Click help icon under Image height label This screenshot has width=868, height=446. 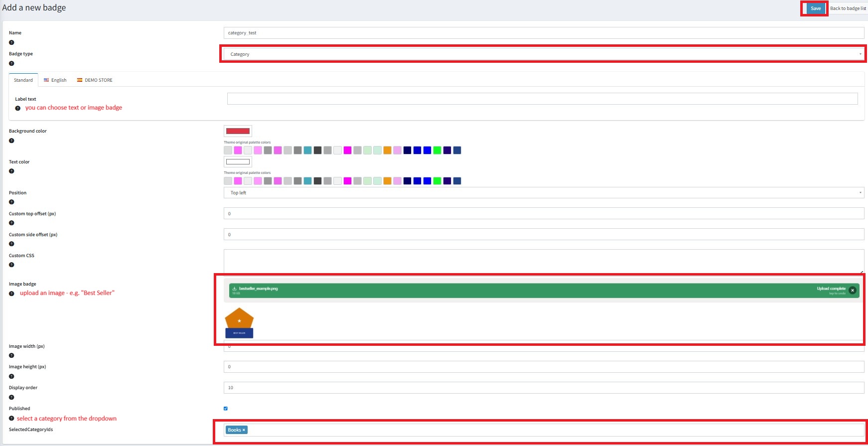11,376
